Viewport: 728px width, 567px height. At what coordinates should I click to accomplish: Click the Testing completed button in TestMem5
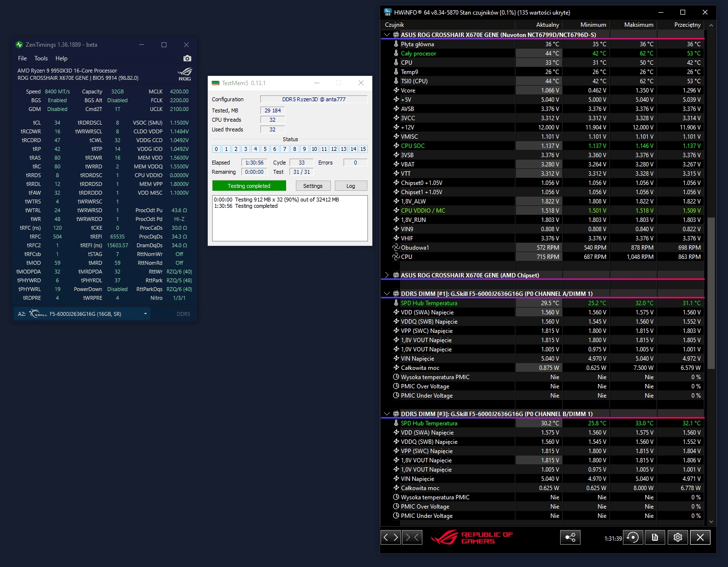pos(249,186)
